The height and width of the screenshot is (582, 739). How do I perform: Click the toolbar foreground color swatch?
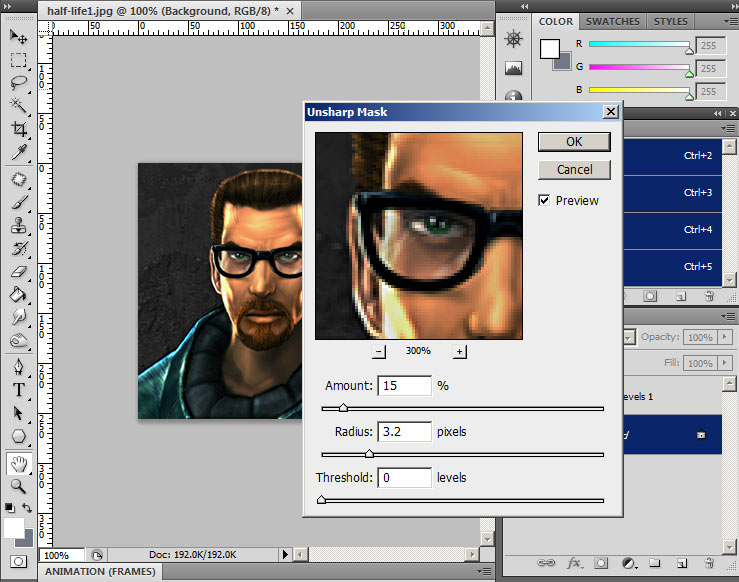click(14, 528)
